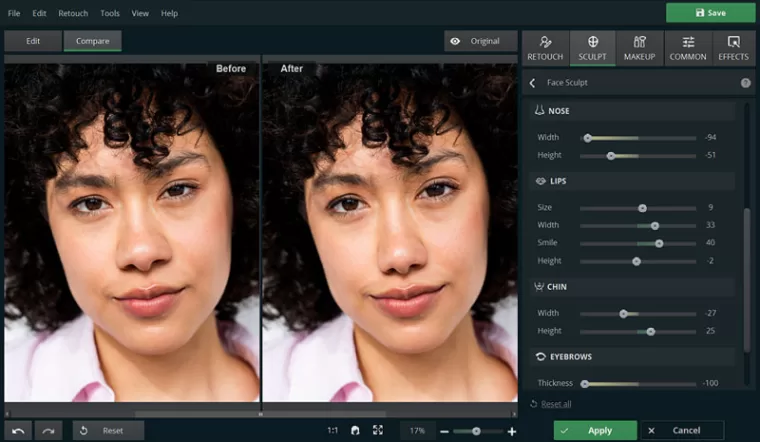Open the Makeup tab
The width and height of the screenshot is (760, 442).
coord(639,48)
